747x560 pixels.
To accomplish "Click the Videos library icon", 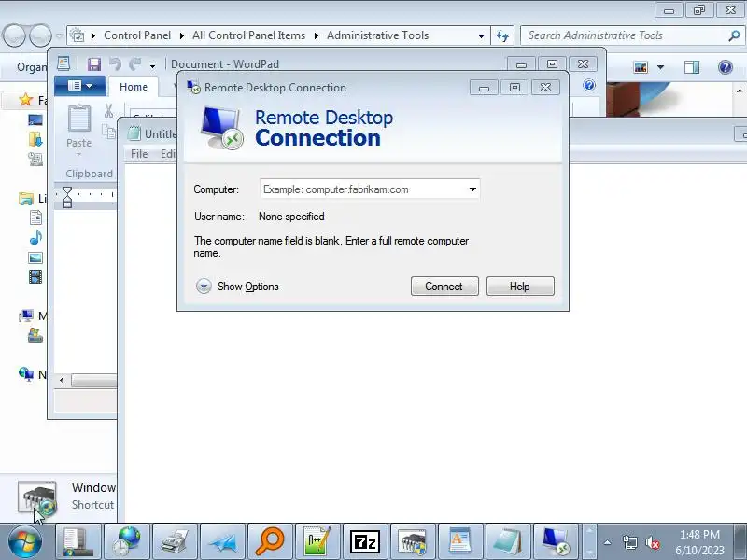I will click(x=35, y=276).
